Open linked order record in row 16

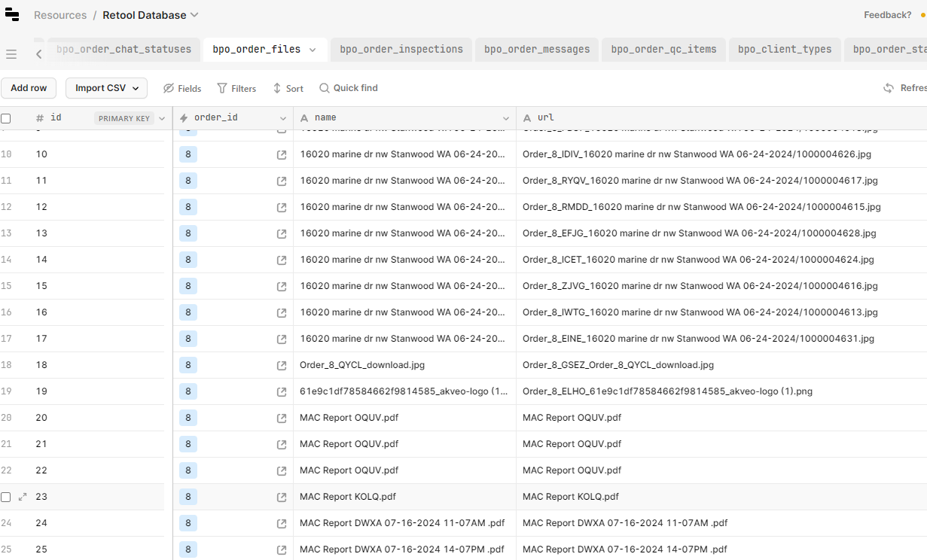pos(282,312)
